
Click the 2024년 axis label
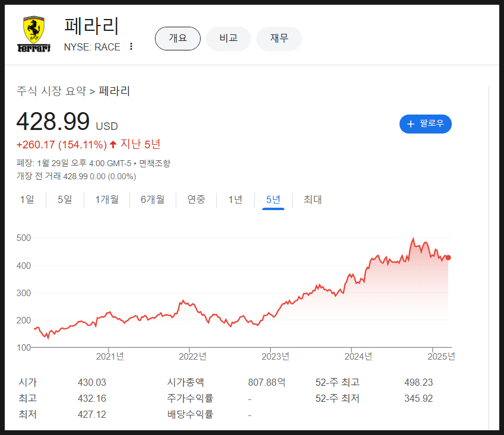coord(359,356)
